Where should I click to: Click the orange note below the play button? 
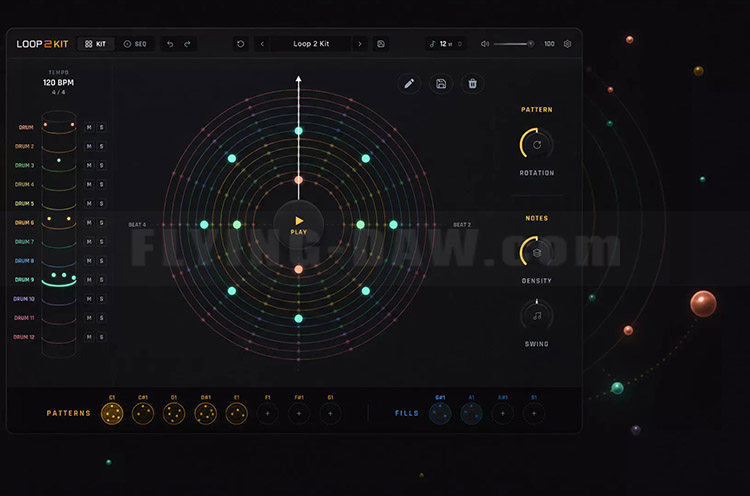click(298, 269)
